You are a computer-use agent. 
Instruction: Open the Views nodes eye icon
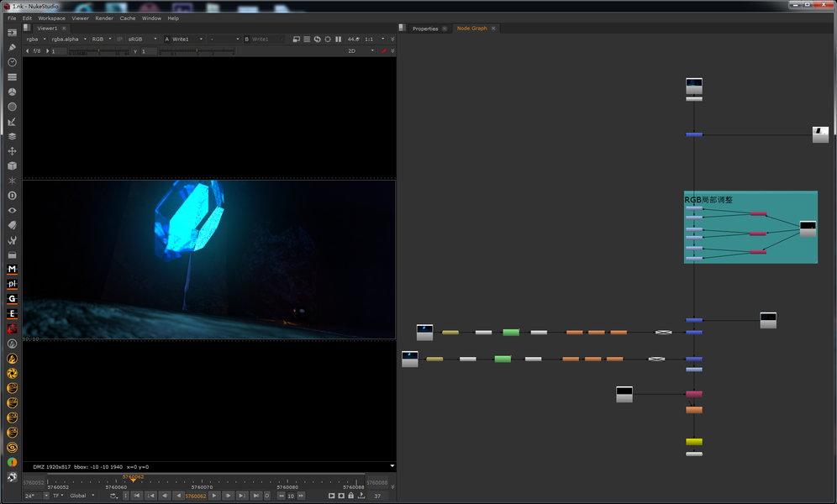coord(12,211)
